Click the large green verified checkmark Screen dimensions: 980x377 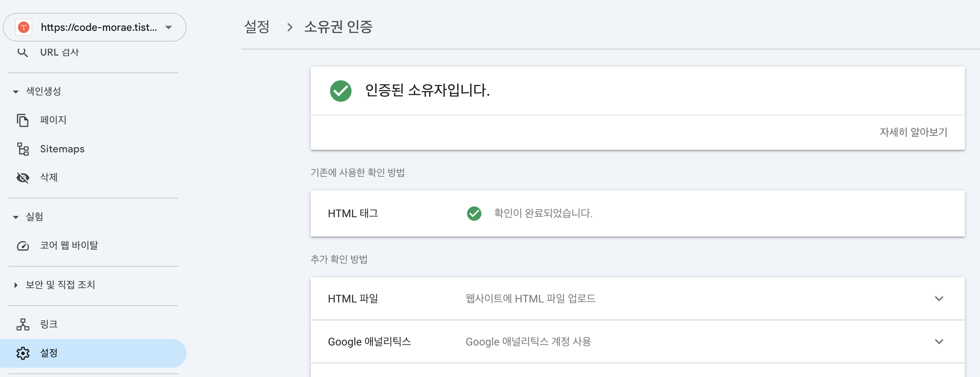(340, 91)
